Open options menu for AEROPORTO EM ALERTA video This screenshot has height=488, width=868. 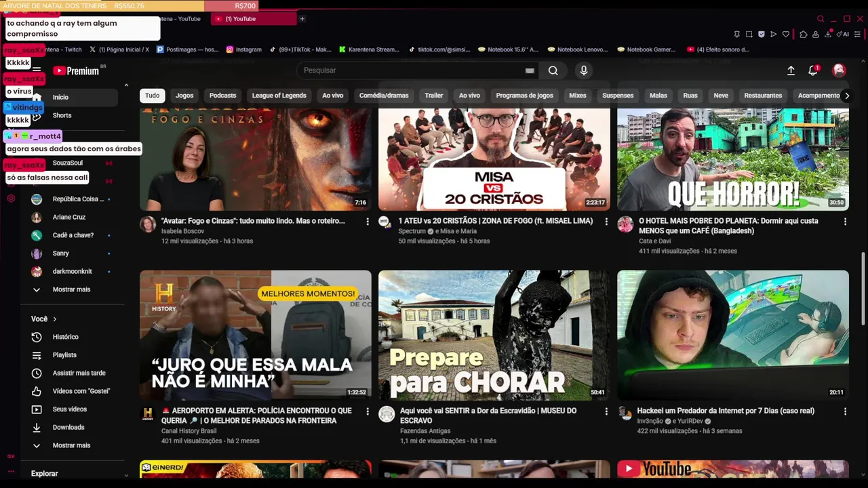pos(368,411)
